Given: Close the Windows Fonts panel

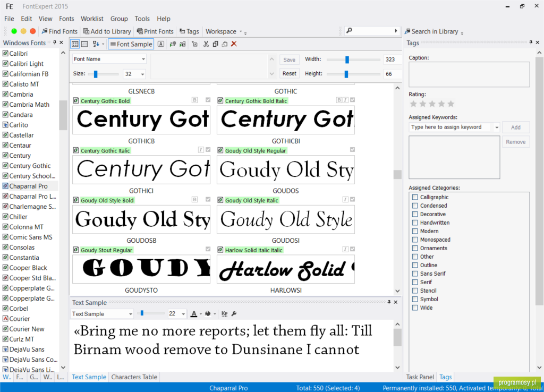Looking at the screenshot, I should (62, 42).
